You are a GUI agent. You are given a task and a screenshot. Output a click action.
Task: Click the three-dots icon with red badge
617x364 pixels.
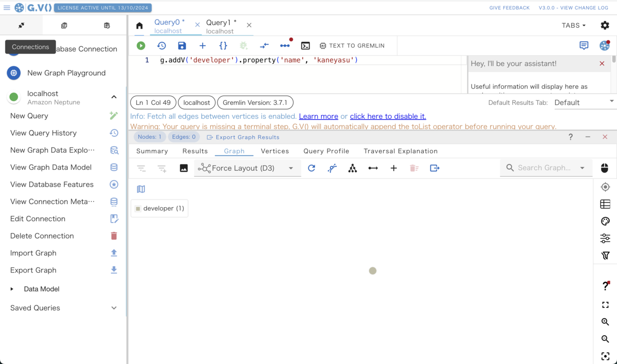(285, 46)
